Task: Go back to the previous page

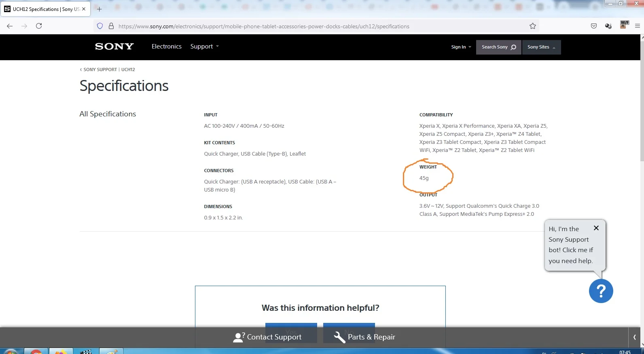Action: point(10,26)
